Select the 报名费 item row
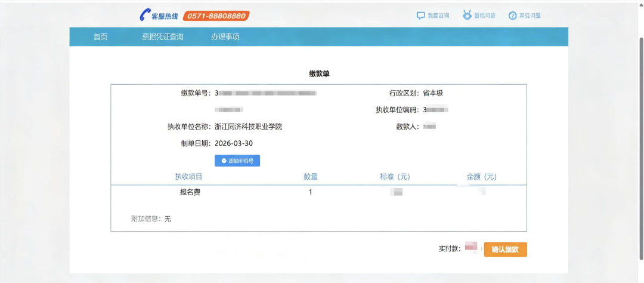Viewport: 644px width, 283px height. click(190, 192)
